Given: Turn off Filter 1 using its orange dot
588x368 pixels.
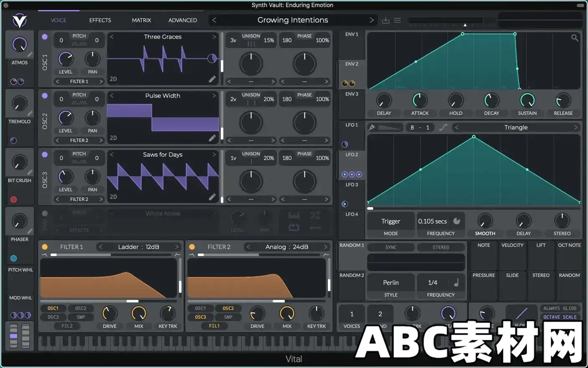Looking at the screenshot, I should (x=45, y=247).
